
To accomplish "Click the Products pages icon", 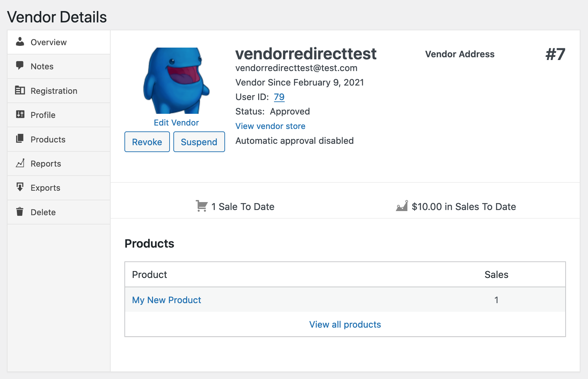I will (x=20, y=139).
